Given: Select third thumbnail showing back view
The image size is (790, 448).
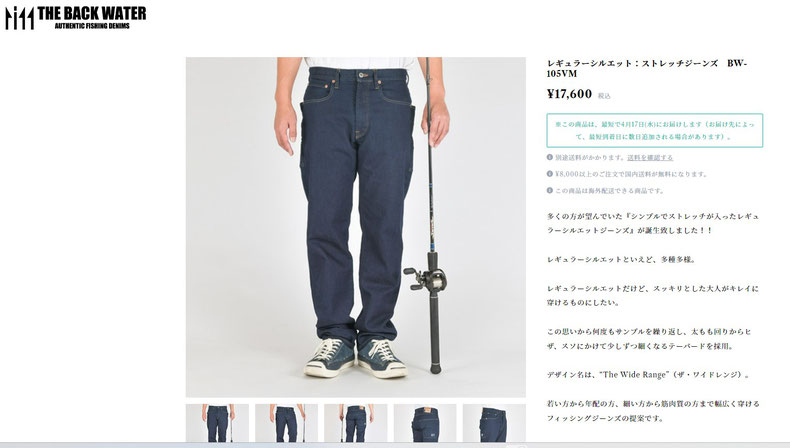Looking at the screenshot, I should pos(356,423).
